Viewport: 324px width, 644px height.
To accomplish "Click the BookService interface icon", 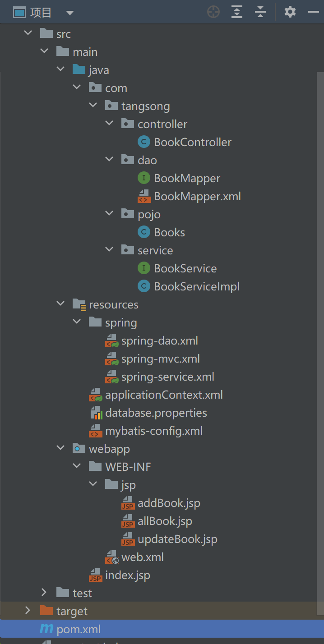I will pyautogui.click(x=143, y=268).
